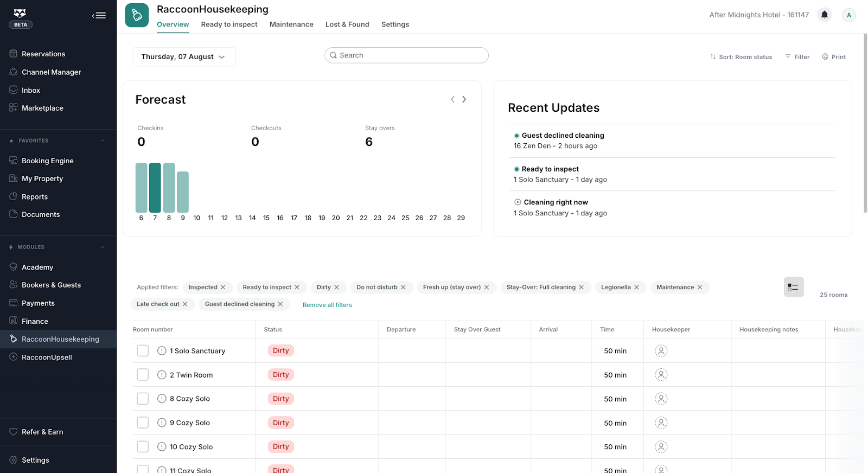Click the page vertical scrollbar

[x=865, y=123]
